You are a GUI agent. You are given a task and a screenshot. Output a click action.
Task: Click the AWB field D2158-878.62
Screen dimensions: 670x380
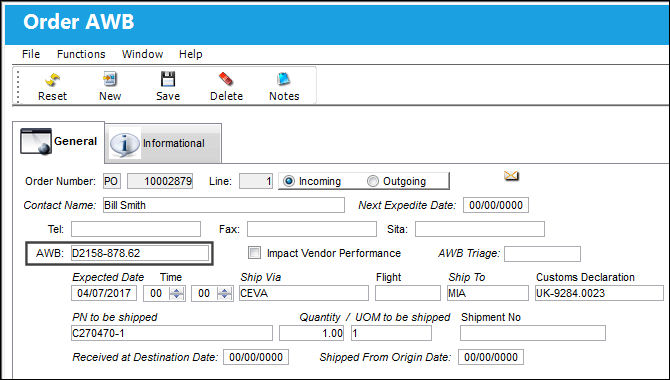pyautogui.click(x=140, y=253)
